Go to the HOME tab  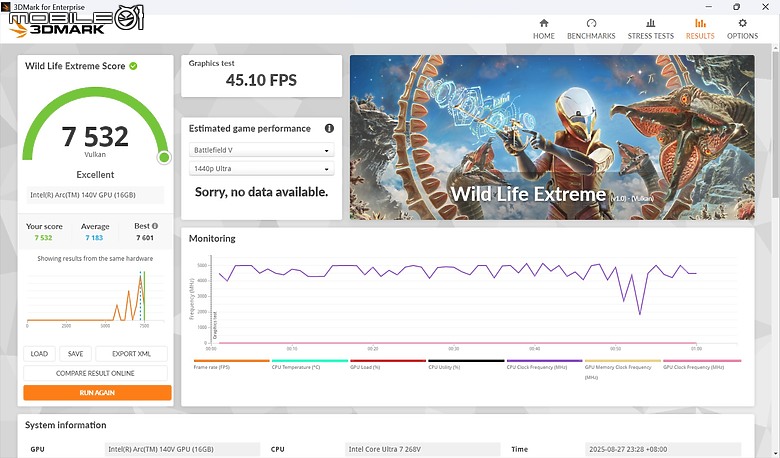click(544, 29)
